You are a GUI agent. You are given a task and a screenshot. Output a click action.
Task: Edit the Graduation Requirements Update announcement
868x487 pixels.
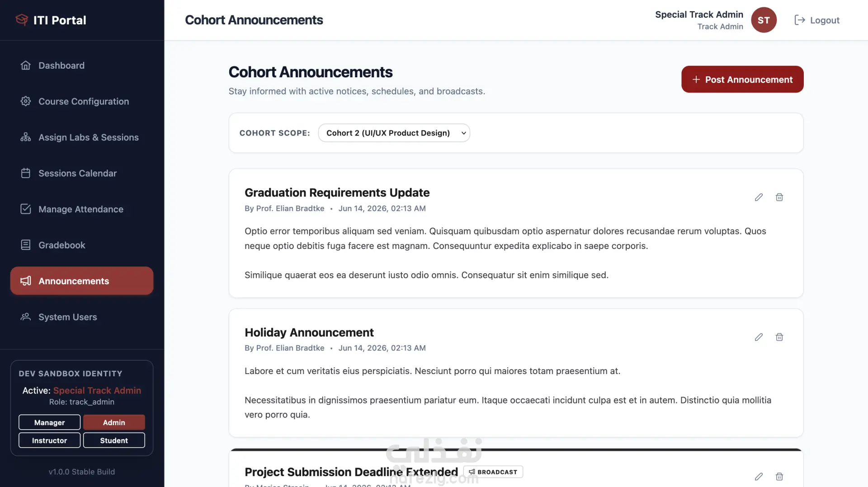click(759, 197)
